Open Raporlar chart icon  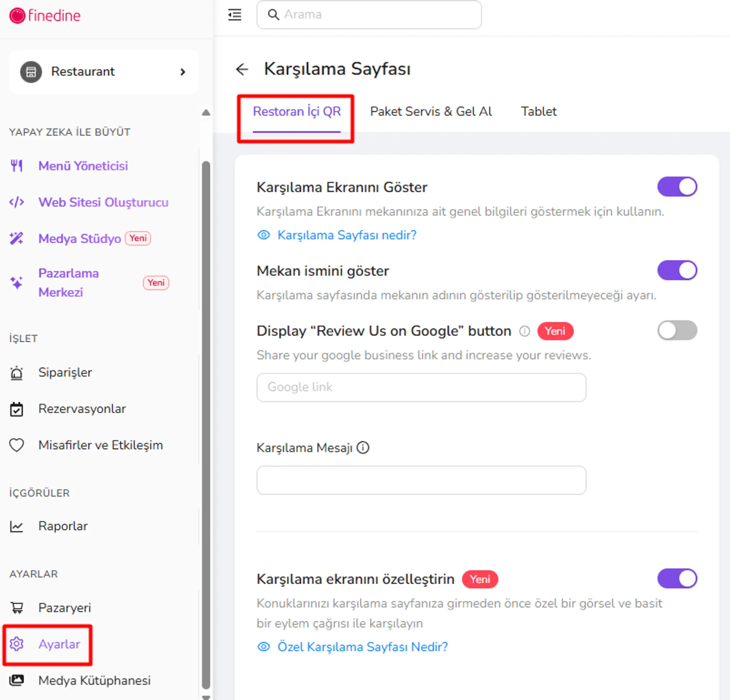(x=17, y=526)
